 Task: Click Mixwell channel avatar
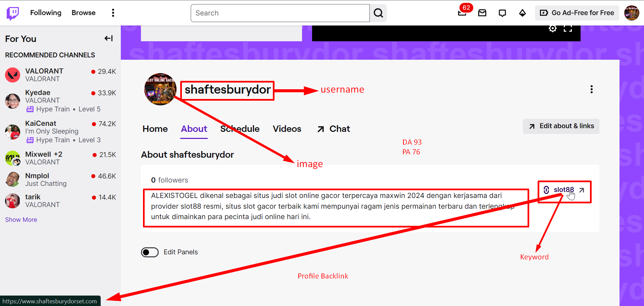tap(13, 158)
